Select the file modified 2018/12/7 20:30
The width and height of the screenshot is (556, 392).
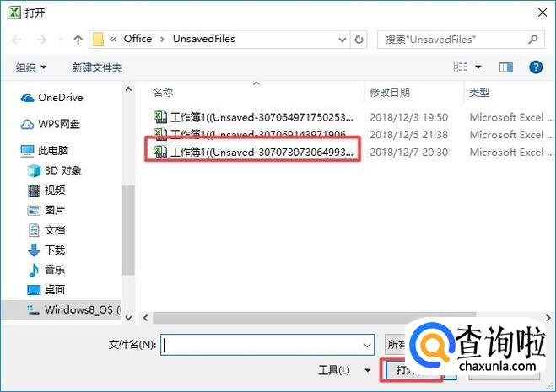coord(252,153)
